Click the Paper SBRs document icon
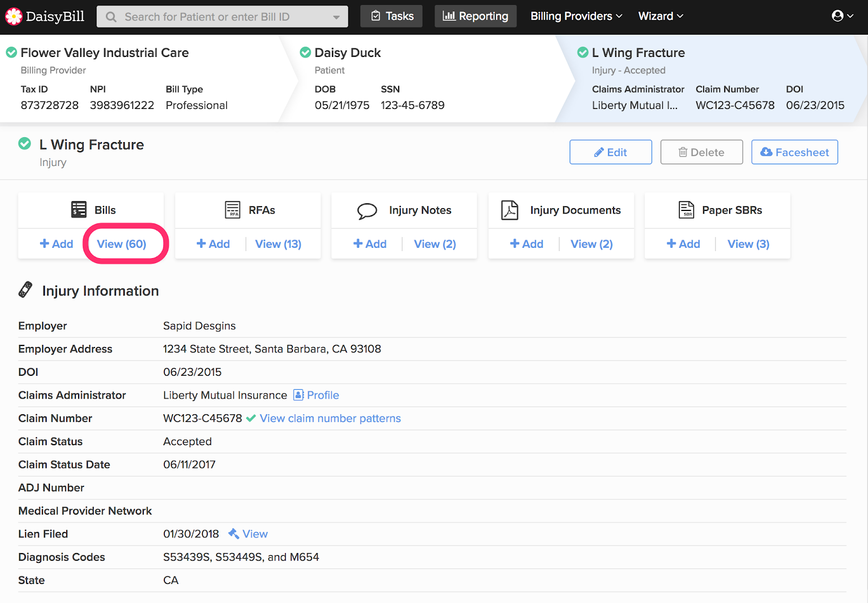868x603 pixels. [x=686, y=209]
